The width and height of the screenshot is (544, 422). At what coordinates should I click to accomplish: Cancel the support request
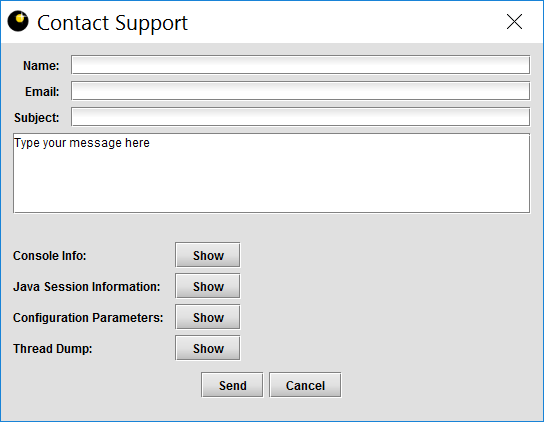[305, 385]
